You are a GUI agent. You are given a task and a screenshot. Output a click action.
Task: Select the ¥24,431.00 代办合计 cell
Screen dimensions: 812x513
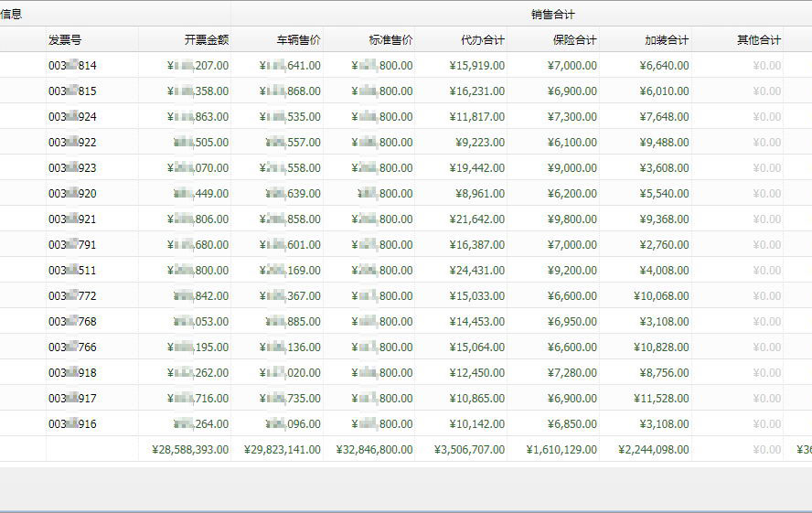click(476, 271)
